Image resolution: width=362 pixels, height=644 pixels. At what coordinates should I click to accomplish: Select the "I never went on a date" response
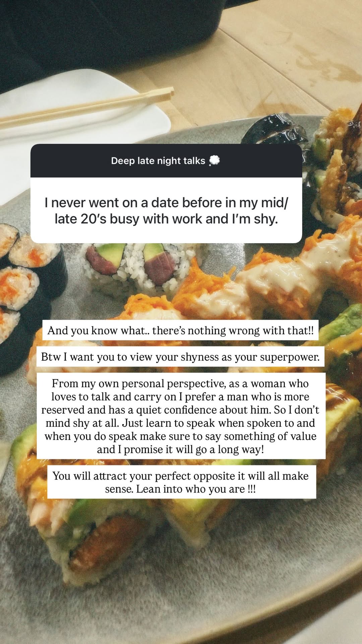pos(166,210)
